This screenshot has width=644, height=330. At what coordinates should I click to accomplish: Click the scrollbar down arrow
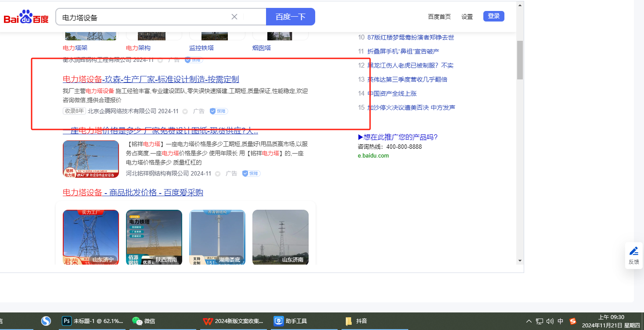click(x=520, y=261)
